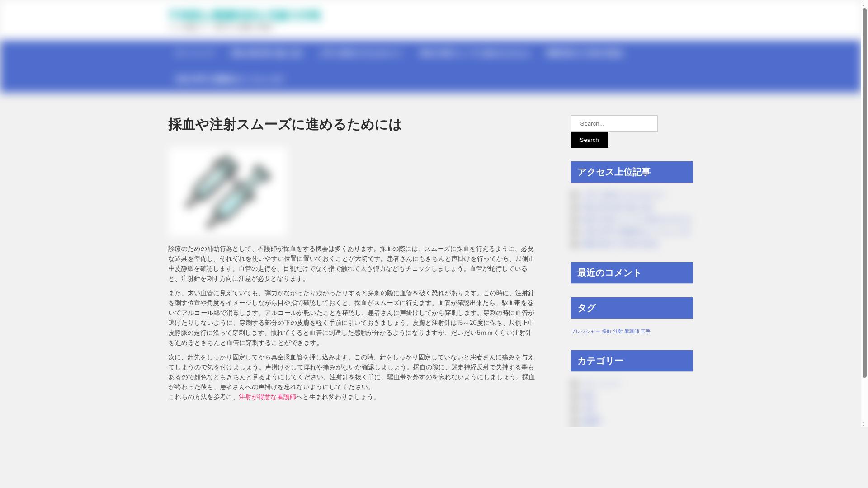Open the プレッシャー tag
868x488 pixels.
point(585,331)
